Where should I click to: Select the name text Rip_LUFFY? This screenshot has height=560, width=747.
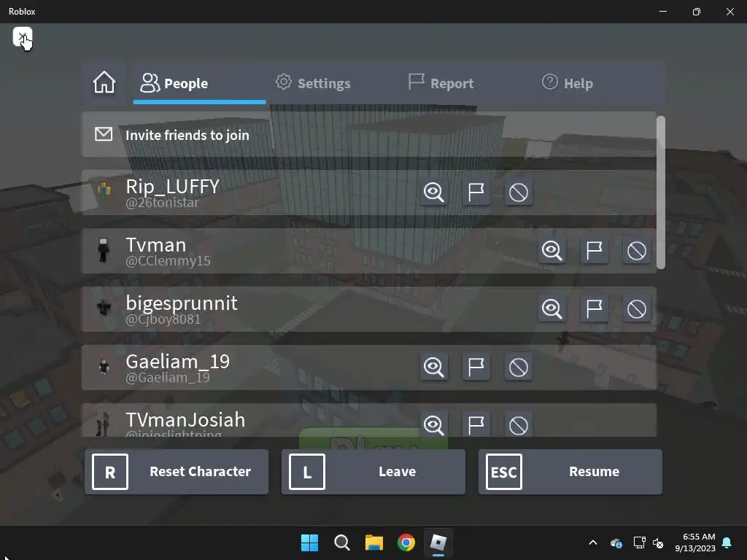click(172, 186)
